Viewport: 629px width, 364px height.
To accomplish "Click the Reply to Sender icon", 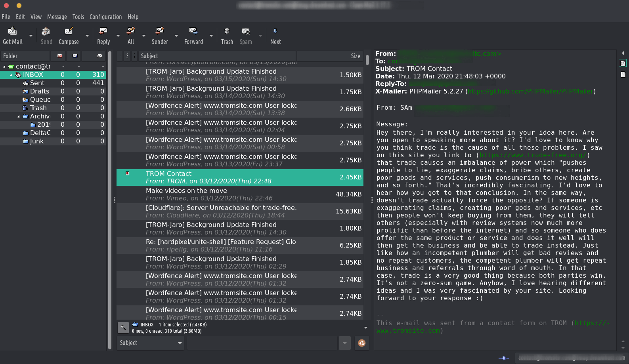I will (x=160, y=31).
